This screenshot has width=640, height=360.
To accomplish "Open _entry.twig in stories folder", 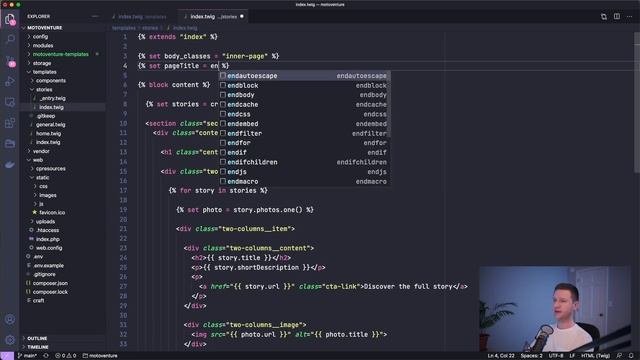I will coord(53,98).
